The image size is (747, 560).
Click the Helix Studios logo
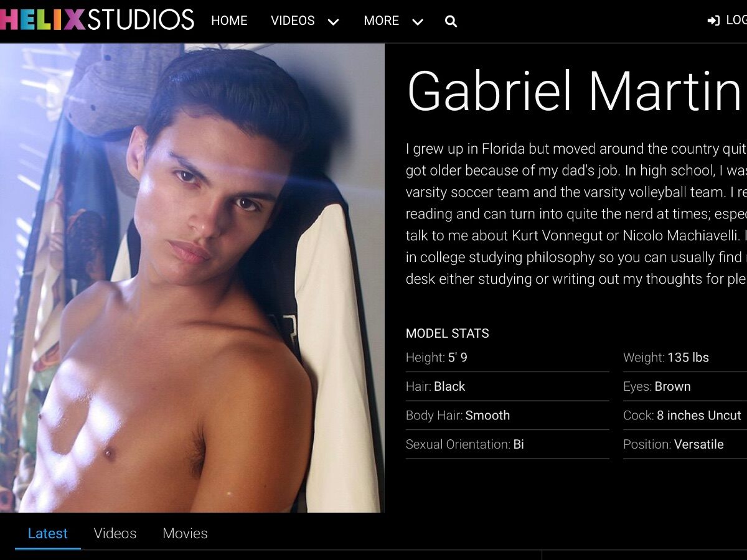97,19
